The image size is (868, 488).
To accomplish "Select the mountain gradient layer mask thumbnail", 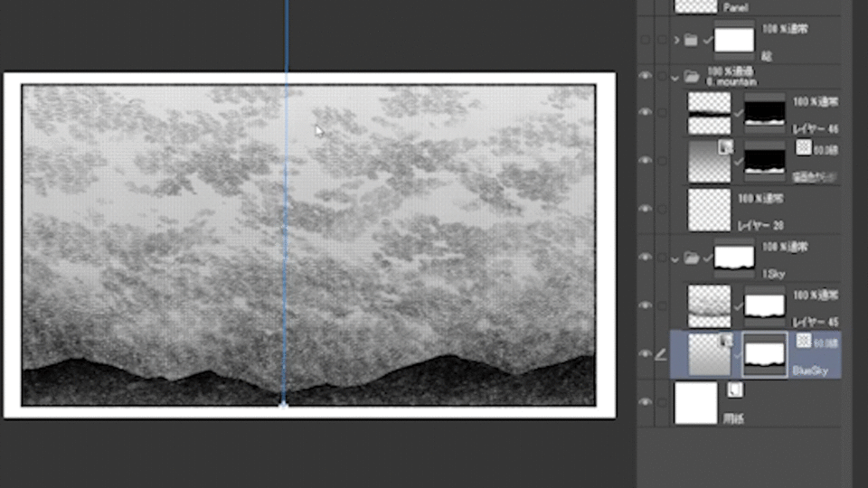I will (765, 161).
